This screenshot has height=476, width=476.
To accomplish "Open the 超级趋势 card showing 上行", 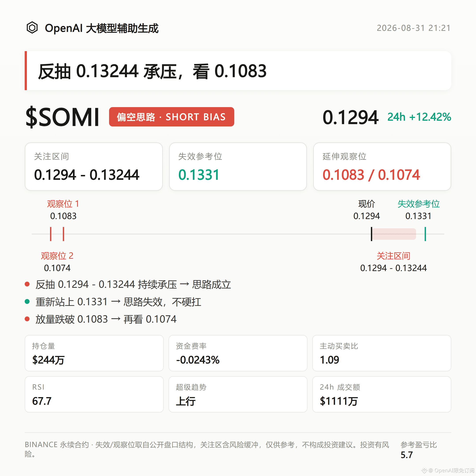I will (238, 394).
